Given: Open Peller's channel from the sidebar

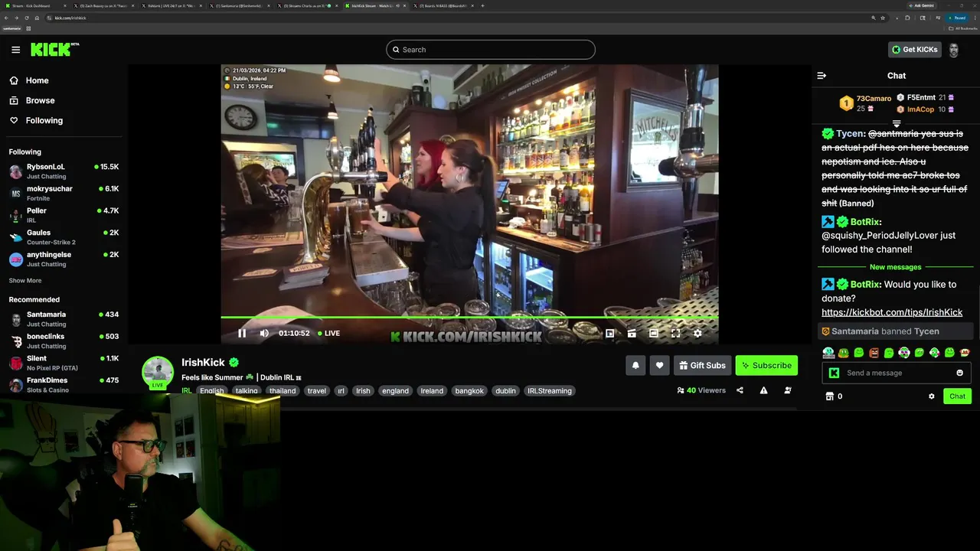Looking at the screenshot, I should tap(64, 215).
